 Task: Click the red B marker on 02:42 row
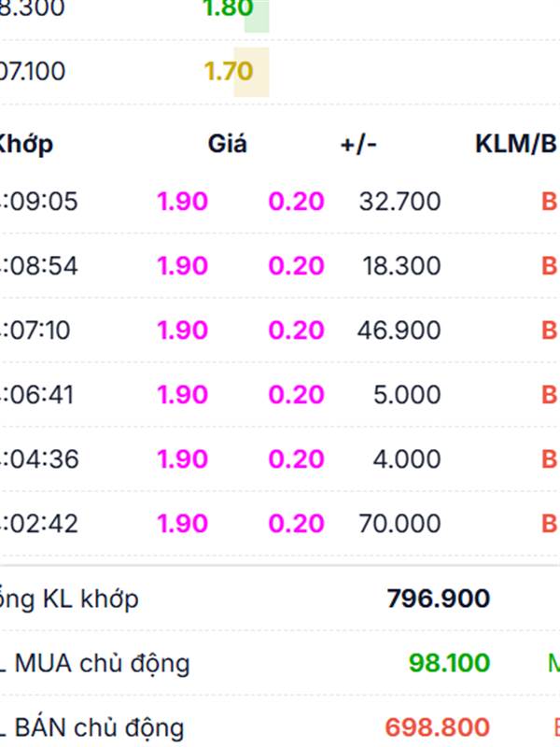(x=549, y=524)
